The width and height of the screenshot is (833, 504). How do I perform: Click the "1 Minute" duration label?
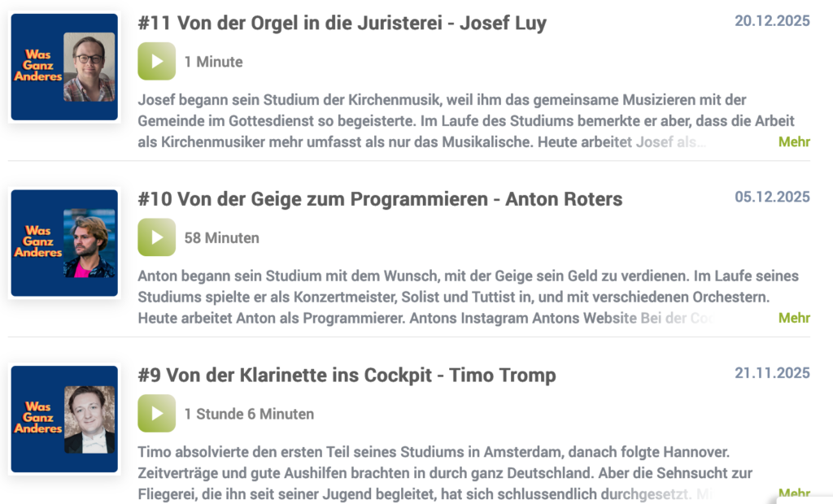coord(213,62)
